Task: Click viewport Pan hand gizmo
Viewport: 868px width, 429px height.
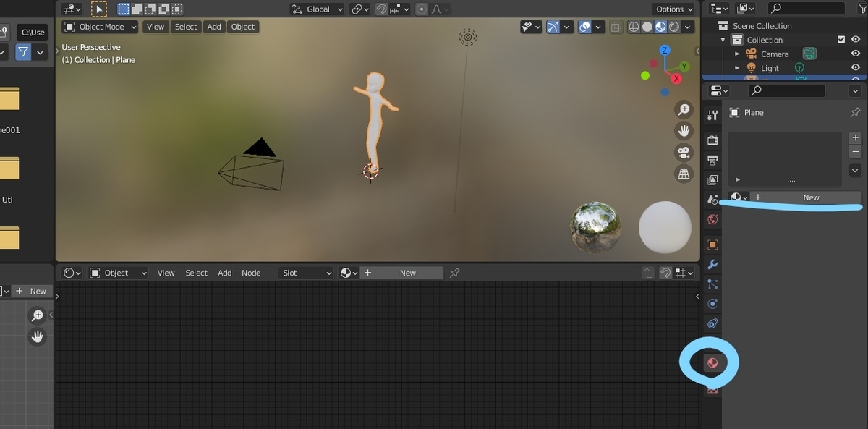Action: coord(684,131)
